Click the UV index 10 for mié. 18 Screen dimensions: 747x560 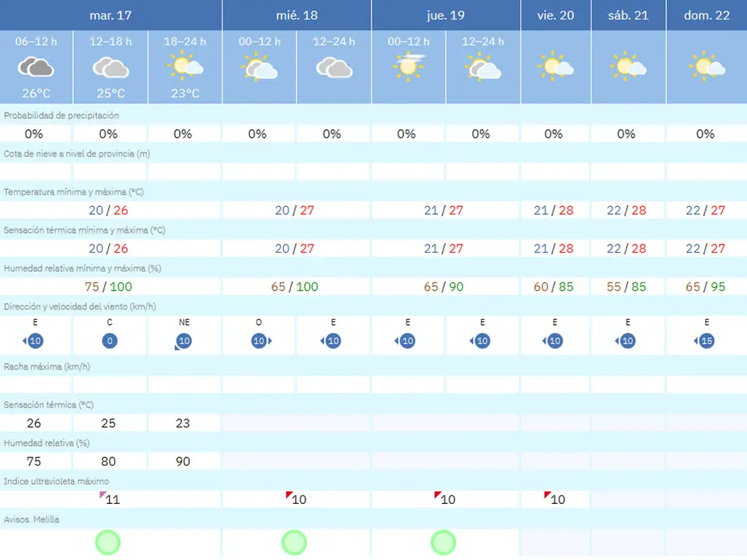pos(296,499)
